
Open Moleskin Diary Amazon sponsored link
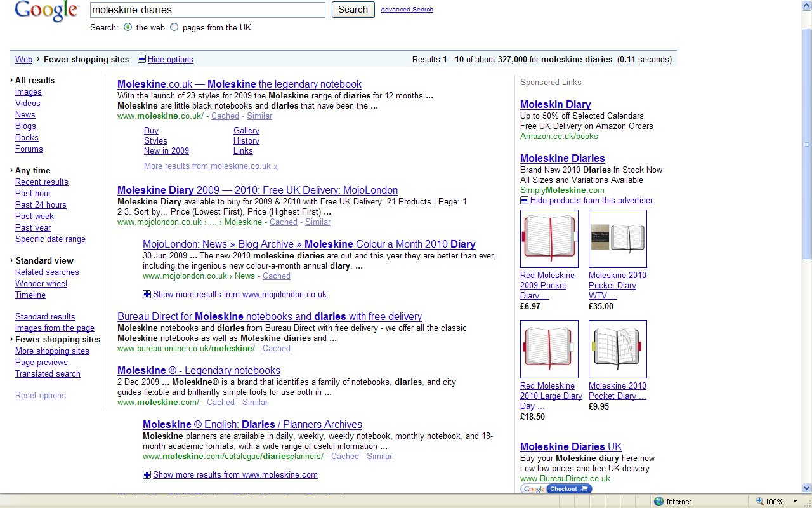click(556, 104)
